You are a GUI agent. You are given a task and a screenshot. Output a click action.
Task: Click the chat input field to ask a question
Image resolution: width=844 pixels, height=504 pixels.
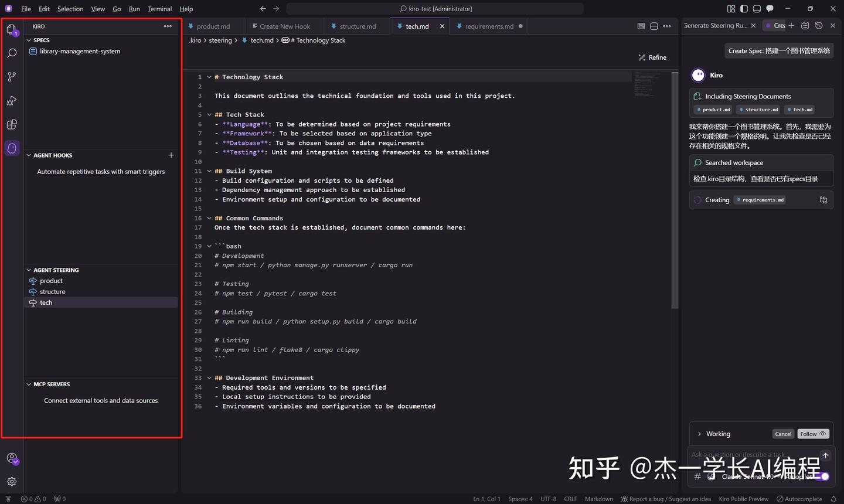click(x=750, y=455)
